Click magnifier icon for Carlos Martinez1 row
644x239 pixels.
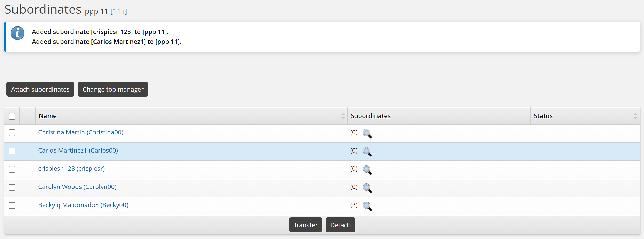click(x=367, y=152)
